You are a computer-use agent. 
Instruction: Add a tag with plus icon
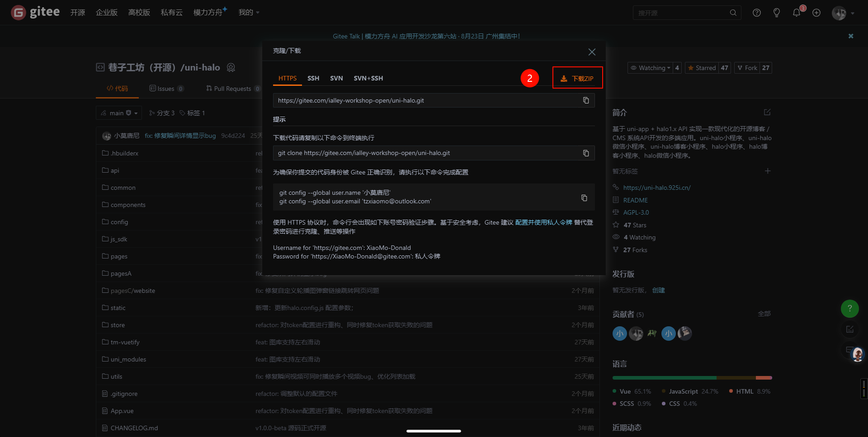(768, 171)
